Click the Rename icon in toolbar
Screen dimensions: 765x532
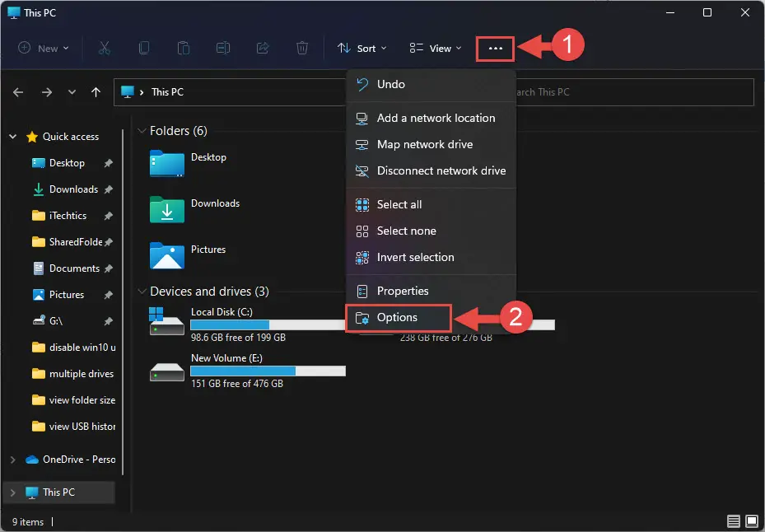pyautogui.click(x=223, y=49)
